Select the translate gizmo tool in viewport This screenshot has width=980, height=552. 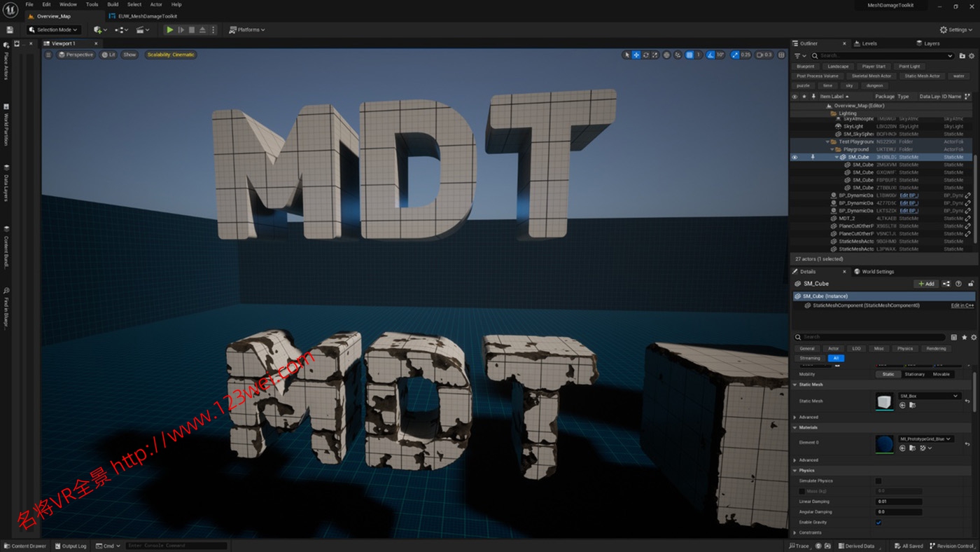coord(636,55)
